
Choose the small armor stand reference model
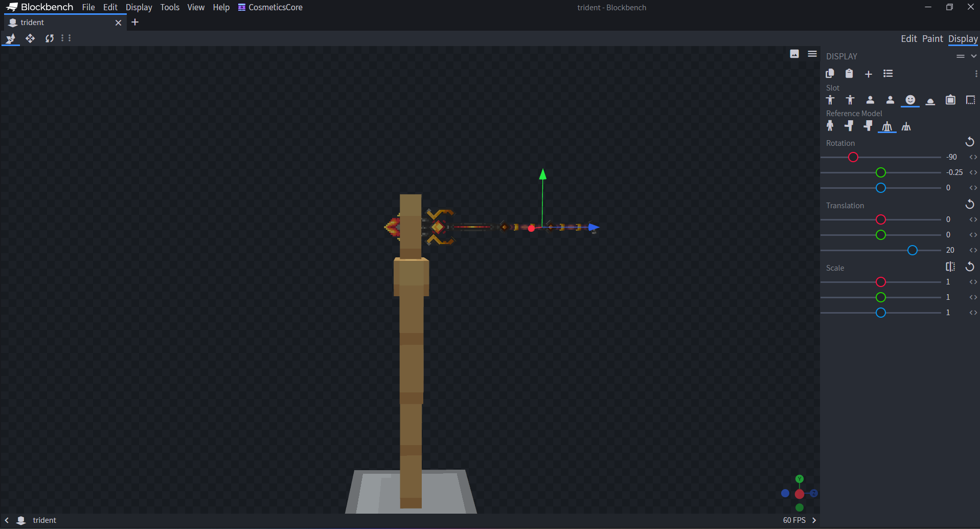[x=906, y=126]
